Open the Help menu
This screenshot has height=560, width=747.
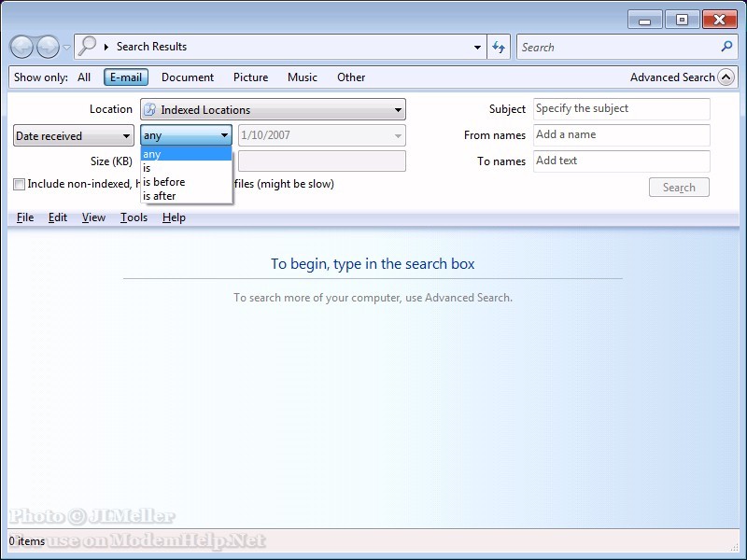click(x=174, y=217)
